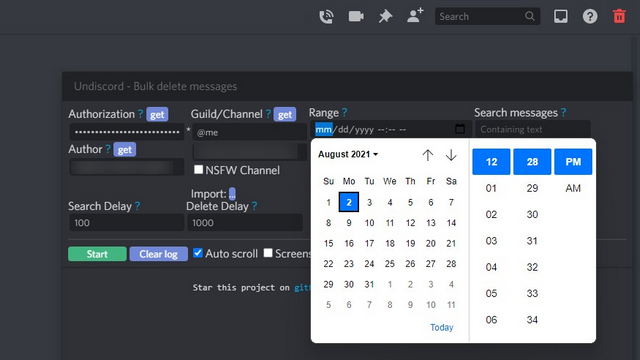The height and width of the screenshot is (360, 640).
Task: Click the Search Delay field with 100
Action: click(127, 222)
